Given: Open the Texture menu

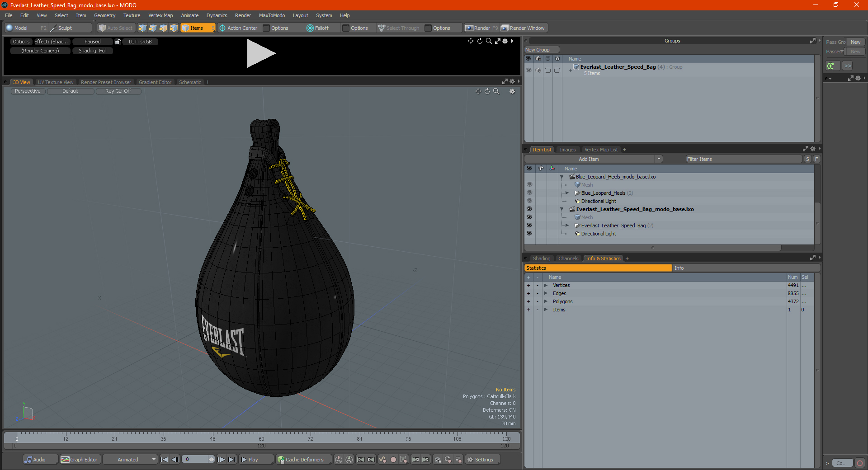Looking at the screenshot, I should tap(132, 15).
